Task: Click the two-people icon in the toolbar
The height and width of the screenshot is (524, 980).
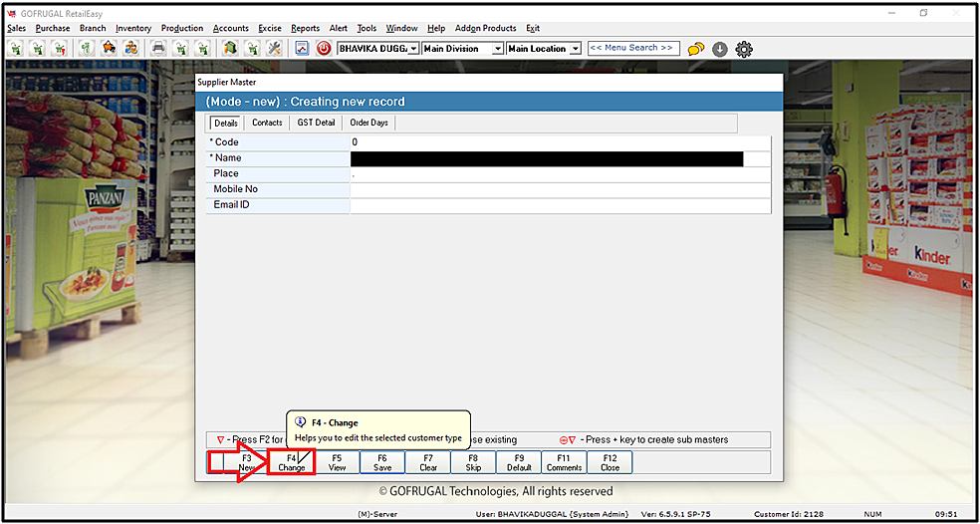Action: coord(131,48)
